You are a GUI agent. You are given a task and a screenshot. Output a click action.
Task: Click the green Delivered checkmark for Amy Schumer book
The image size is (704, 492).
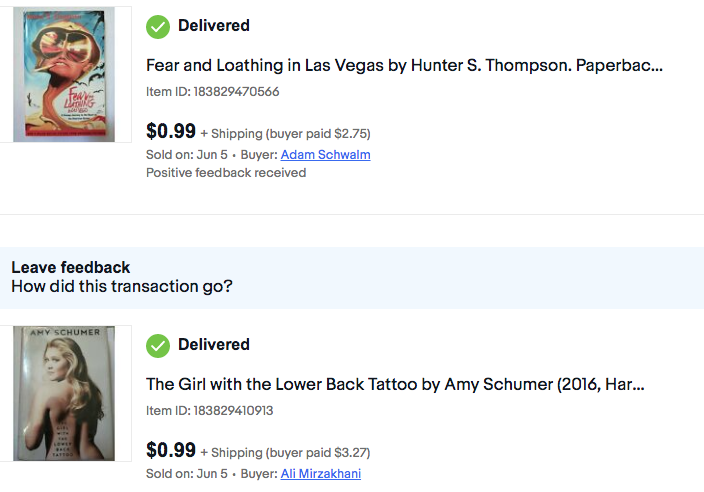(x=158, y=346)
